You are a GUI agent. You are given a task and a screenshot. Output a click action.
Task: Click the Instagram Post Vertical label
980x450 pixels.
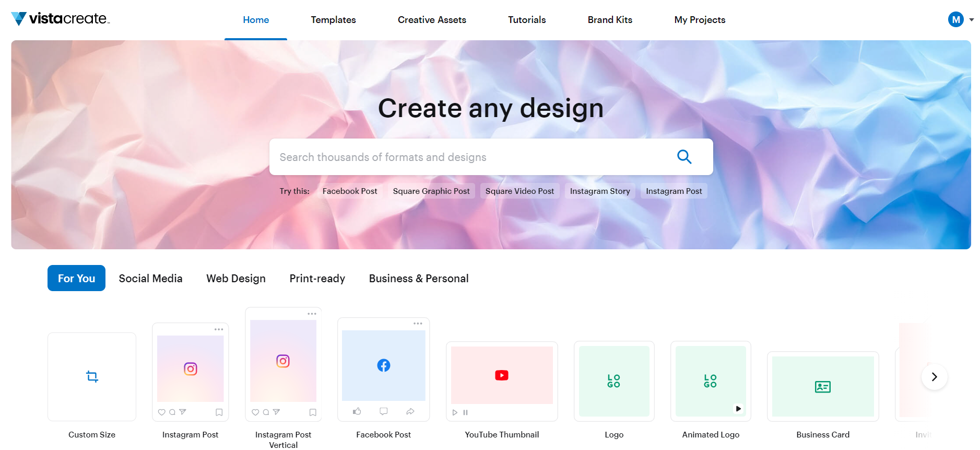[x=283, y=440]
